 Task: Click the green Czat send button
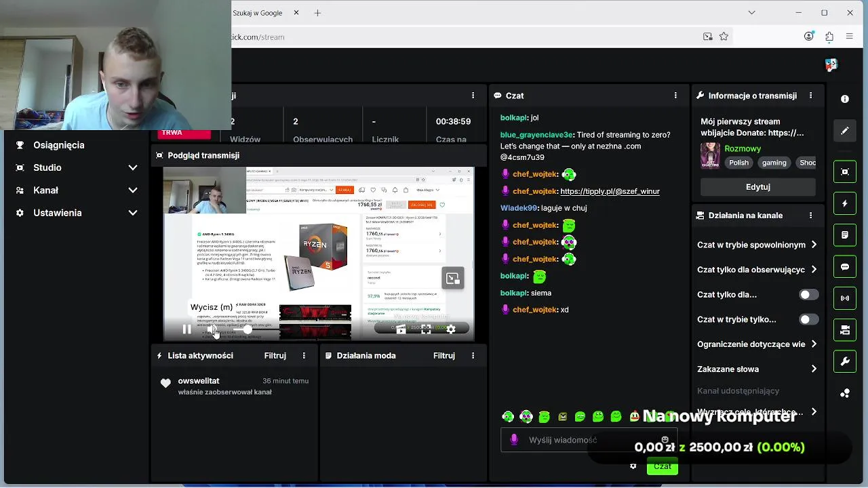(x=663, y=466)
